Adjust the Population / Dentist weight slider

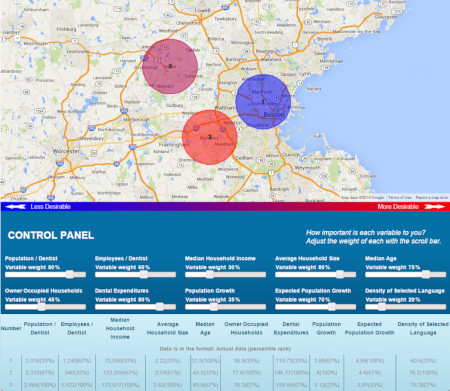[70, 274]
